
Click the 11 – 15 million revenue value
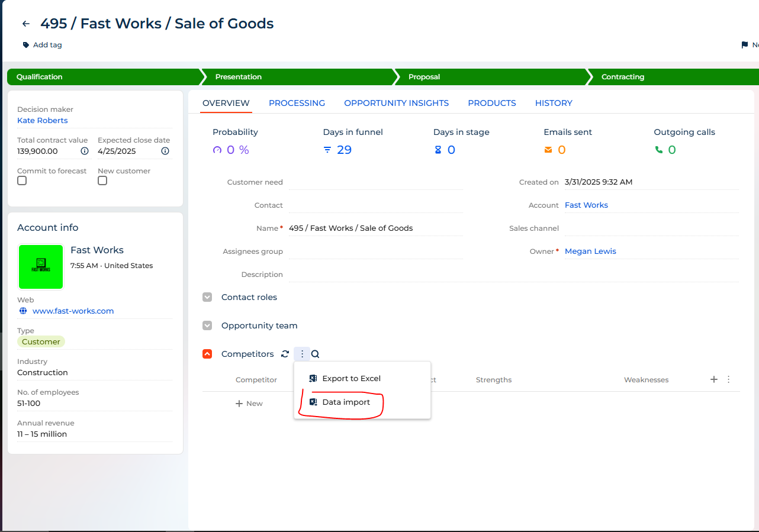[x=42, y=434]
